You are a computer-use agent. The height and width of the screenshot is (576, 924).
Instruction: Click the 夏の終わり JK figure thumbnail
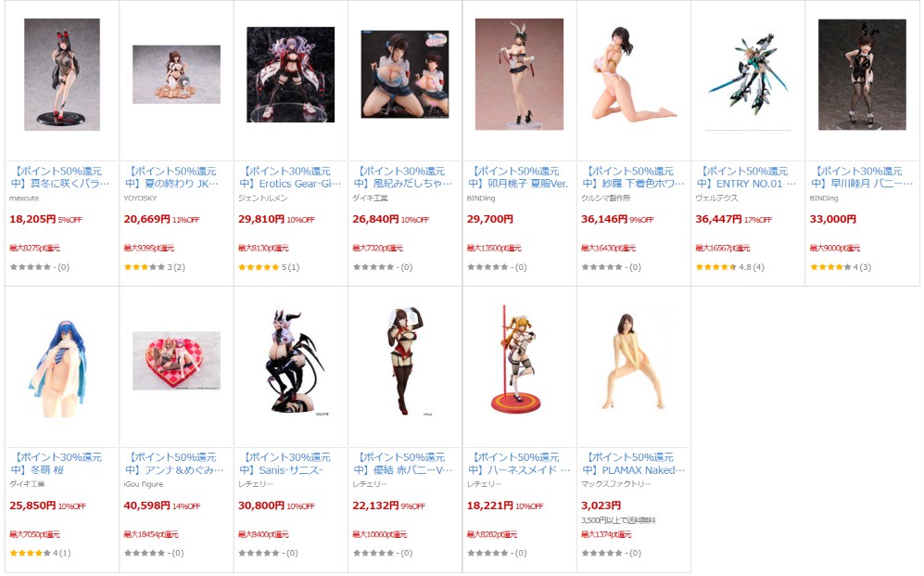(x=176, y=74)
